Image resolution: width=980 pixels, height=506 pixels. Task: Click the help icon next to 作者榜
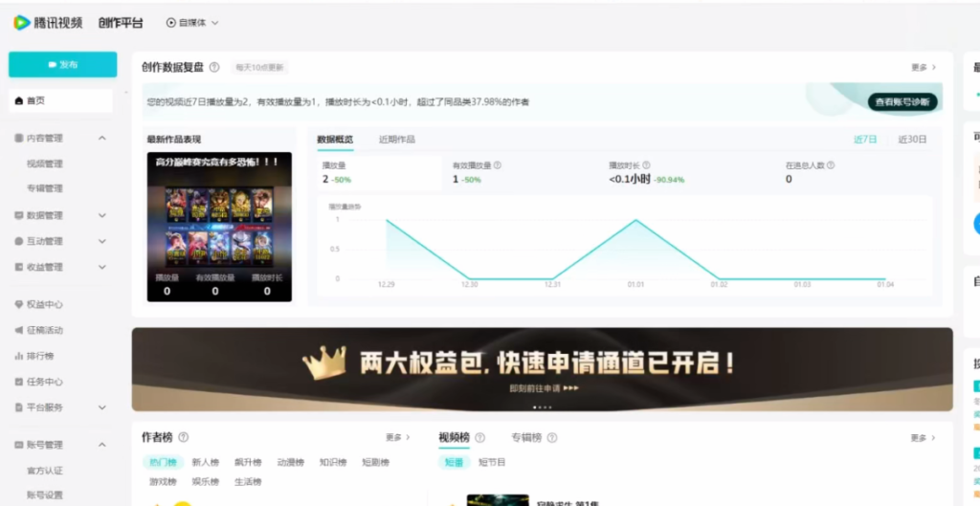183,438
